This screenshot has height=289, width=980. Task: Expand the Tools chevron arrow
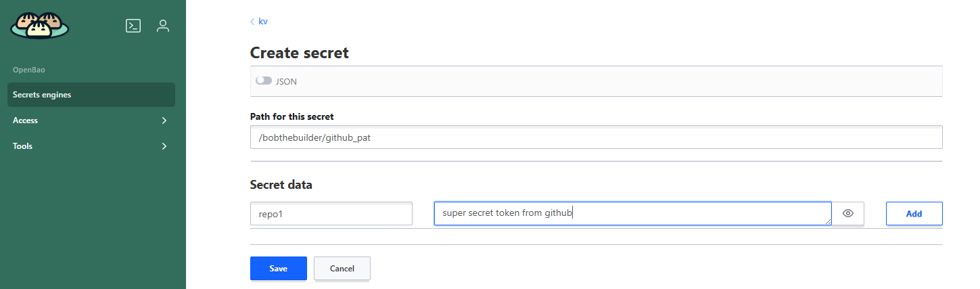(164, 146)
